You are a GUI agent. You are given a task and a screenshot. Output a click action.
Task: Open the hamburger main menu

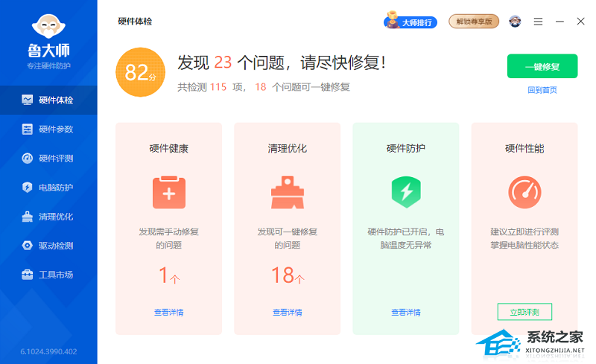point(538,22)
